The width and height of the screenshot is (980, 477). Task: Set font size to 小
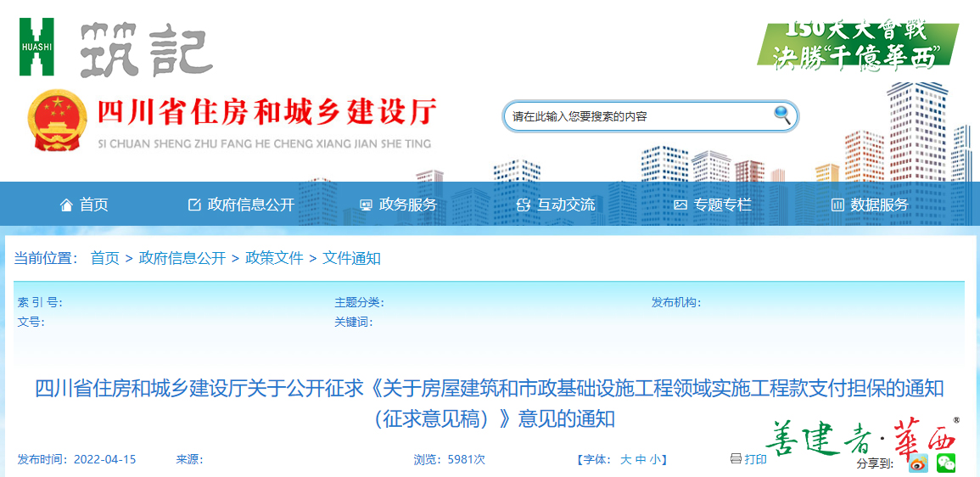pyautogui.click(x=655, y=459)
